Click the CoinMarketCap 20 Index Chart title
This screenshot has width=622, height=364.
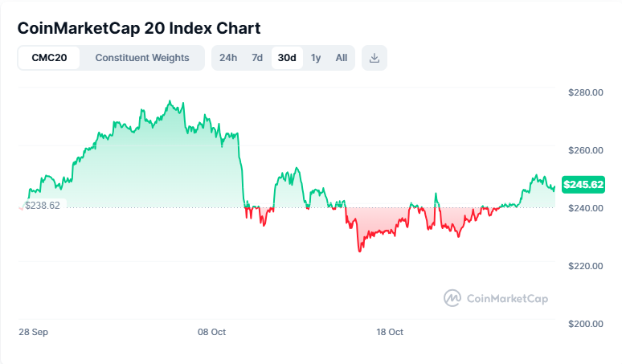tap(139, 28)
